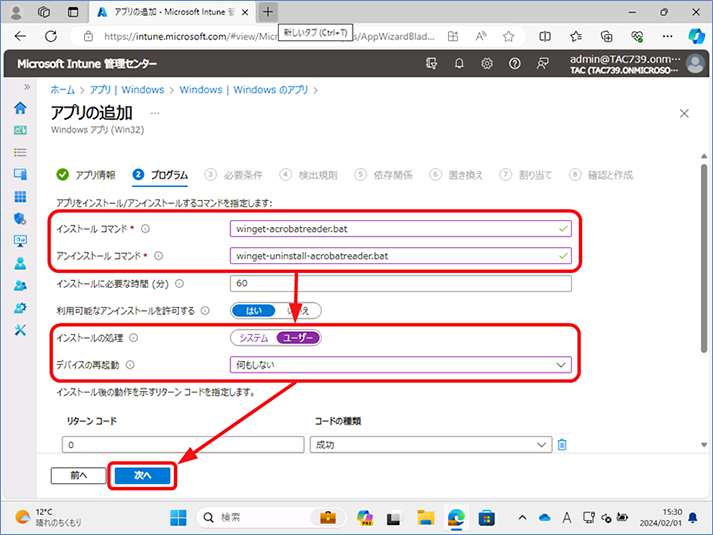Set インストールの処理 to ユーザー

click(298, 338)
